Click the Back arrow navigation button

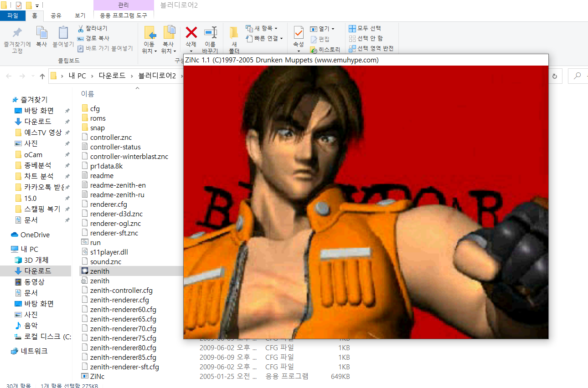(x=9, y=76)
